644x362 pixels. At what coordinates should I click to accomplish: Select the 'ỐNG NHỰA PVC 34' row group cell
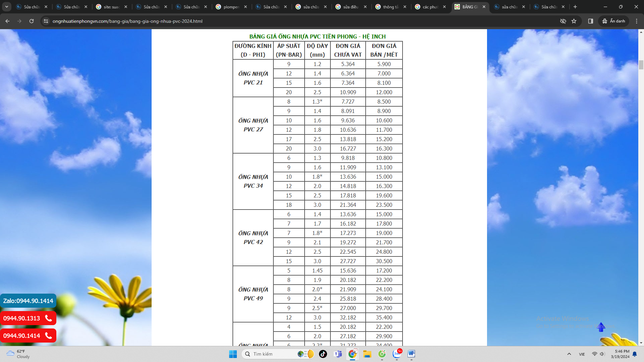(253, 181)
